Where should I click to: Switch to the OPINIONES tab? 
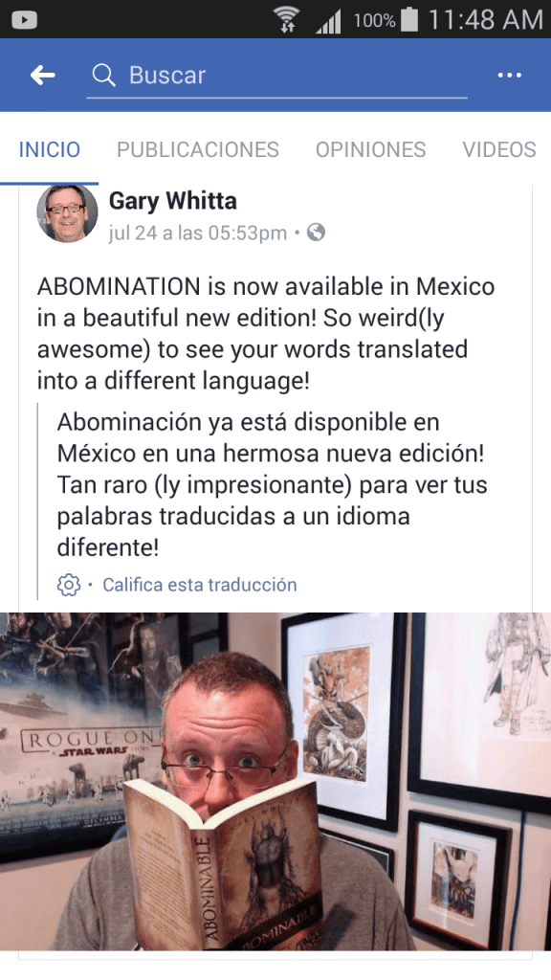coord(370,149)
